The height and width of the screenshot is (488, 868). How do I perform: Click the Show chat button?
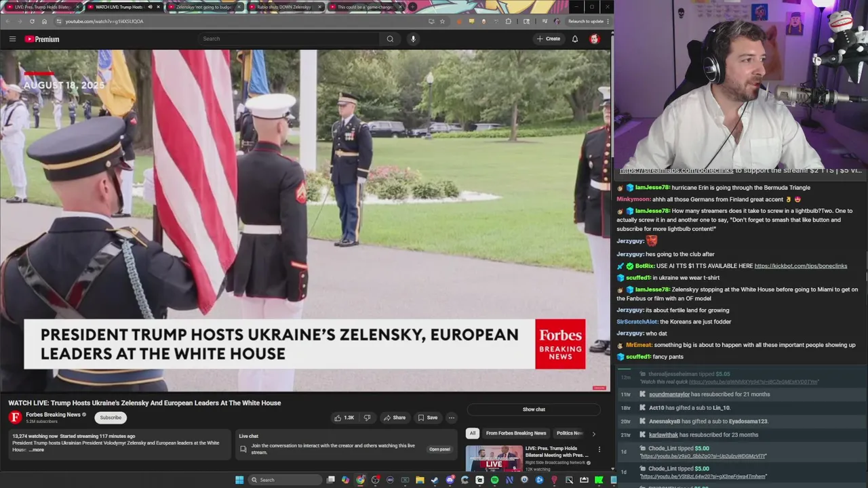tap(534, 409)
